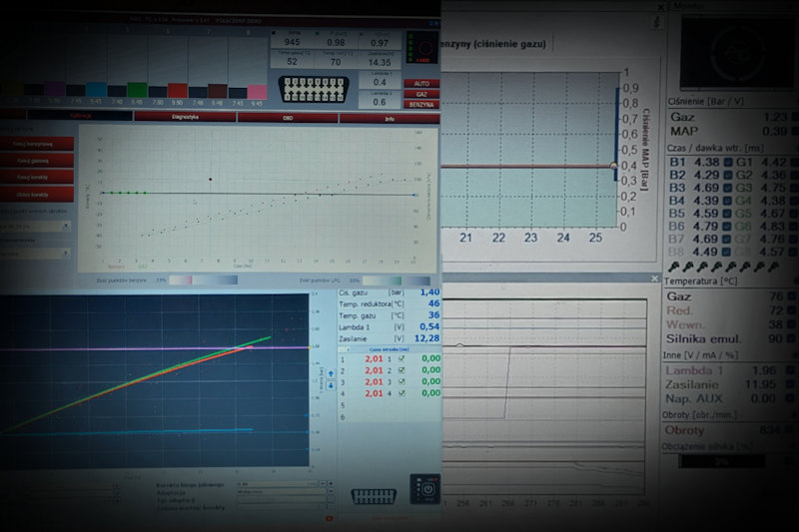Click the OBD connector icon under the RPM readings
The width and height of the screenshot is (799, 532).
click(314, 89)
